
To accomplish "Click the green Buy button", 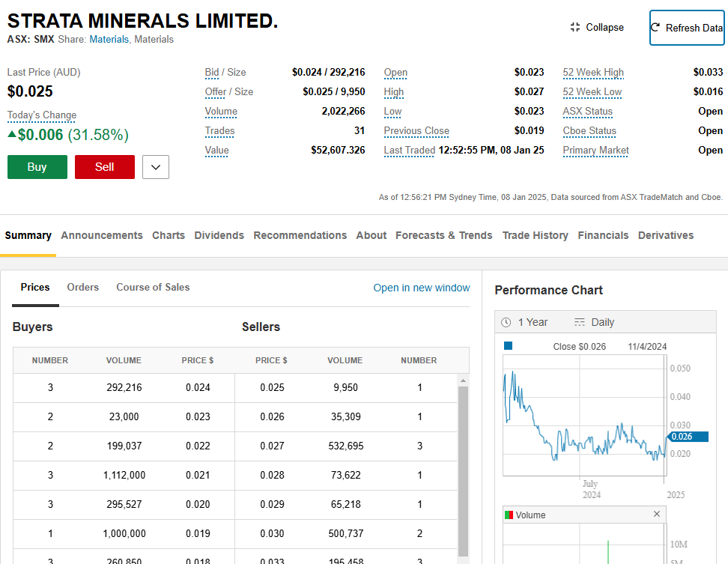I will click(x=37, y=167).
